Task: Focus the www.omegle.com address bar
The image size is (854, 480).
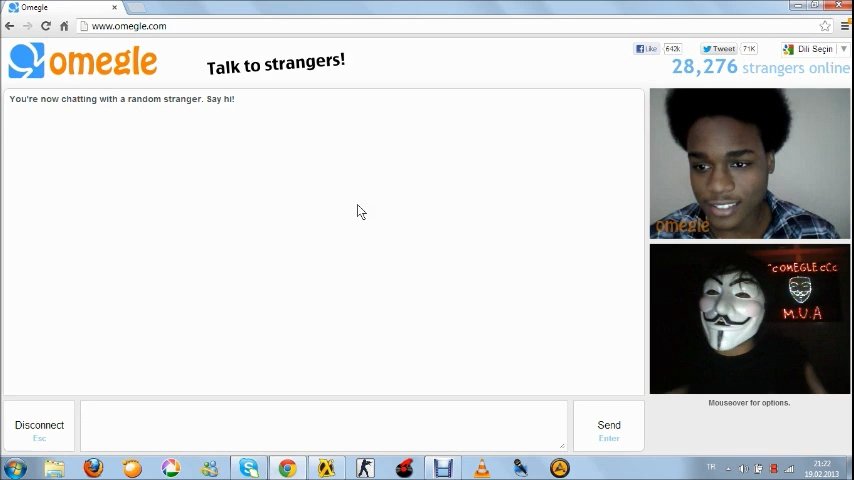Action: 447,26
